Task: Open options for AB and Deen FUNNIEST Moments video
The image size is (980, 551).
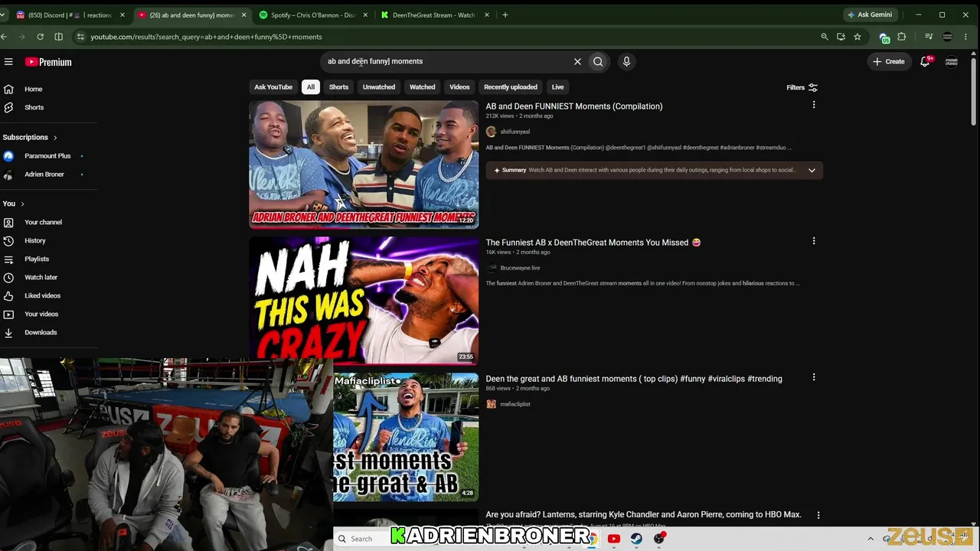Action: coord(814,105)
